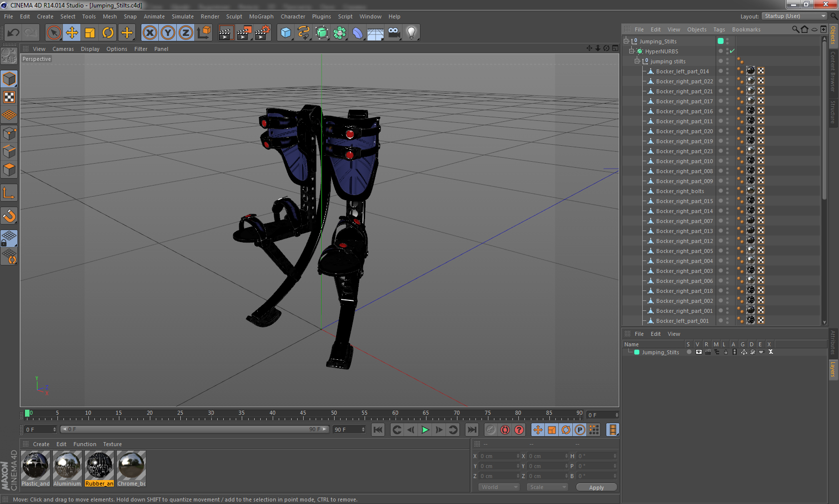Click the Object Manager search icon
This screenshot has width=839, height=504.
[795, 29]
